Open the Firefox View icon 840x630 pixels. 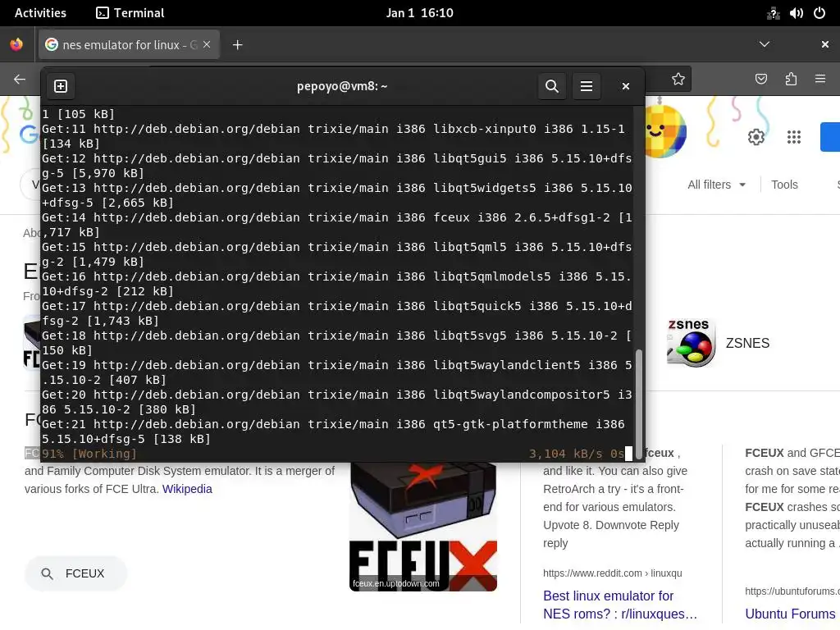16,44
